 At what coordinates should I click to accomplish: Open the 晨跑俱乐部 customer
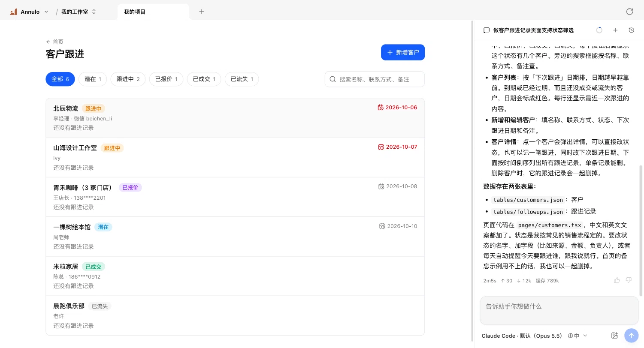[x=235, y=315]
